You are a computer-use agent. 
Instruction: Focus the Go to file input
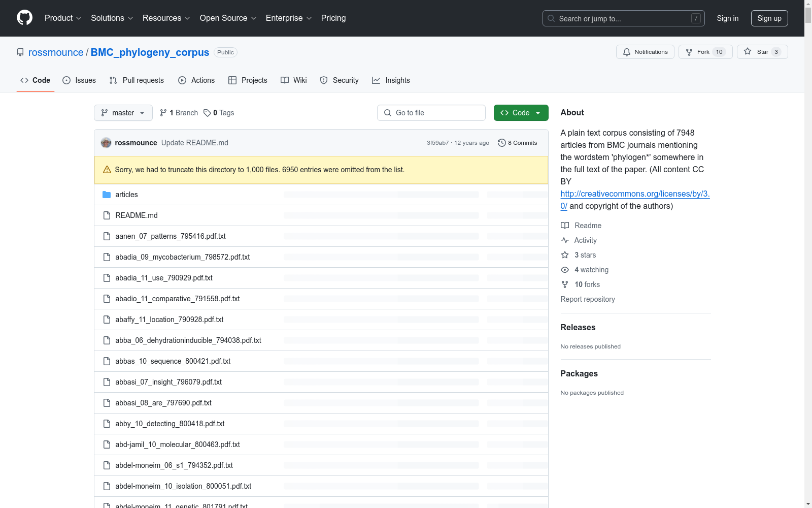tap(431, 113)
